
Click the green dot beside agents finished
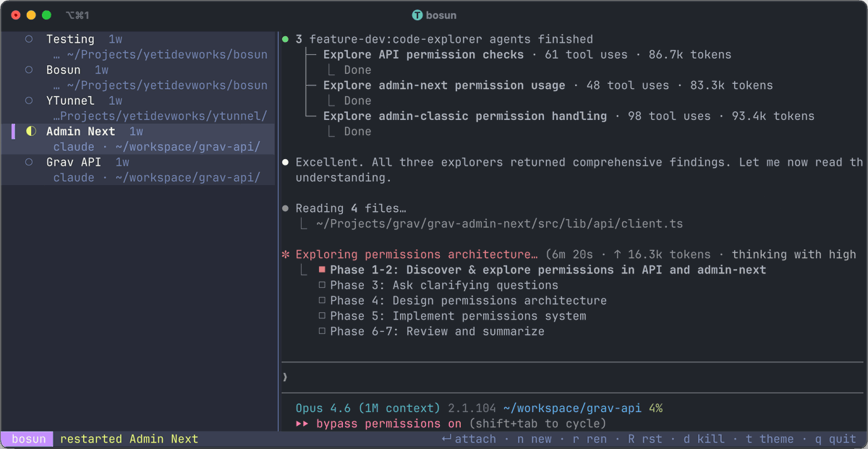coord(286,39)
